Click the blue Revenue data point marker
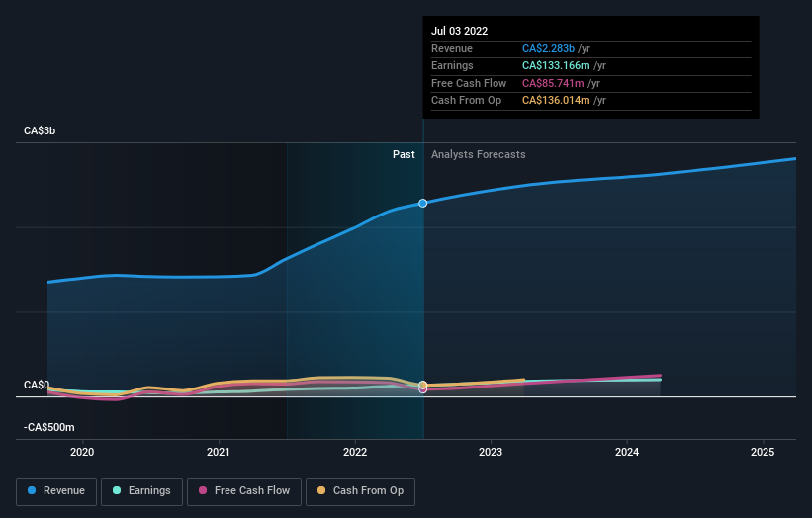The height and width of the screenshot is (518, 812). coord(423,204)
